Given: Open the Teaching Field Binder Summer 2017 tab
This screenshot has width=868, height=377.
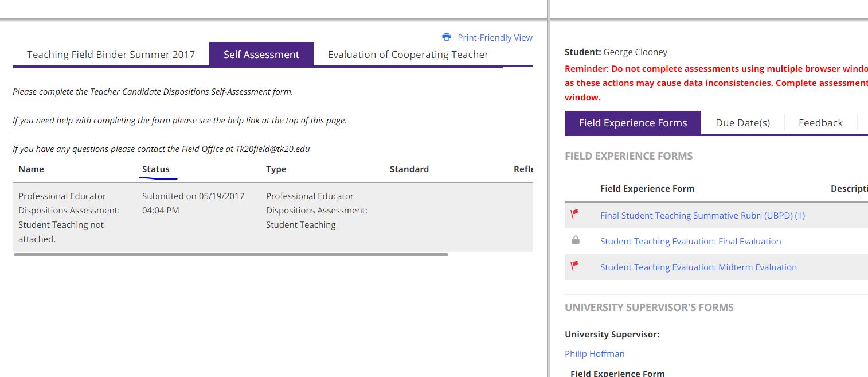Looking at the screenshot, I should [111, 55].
